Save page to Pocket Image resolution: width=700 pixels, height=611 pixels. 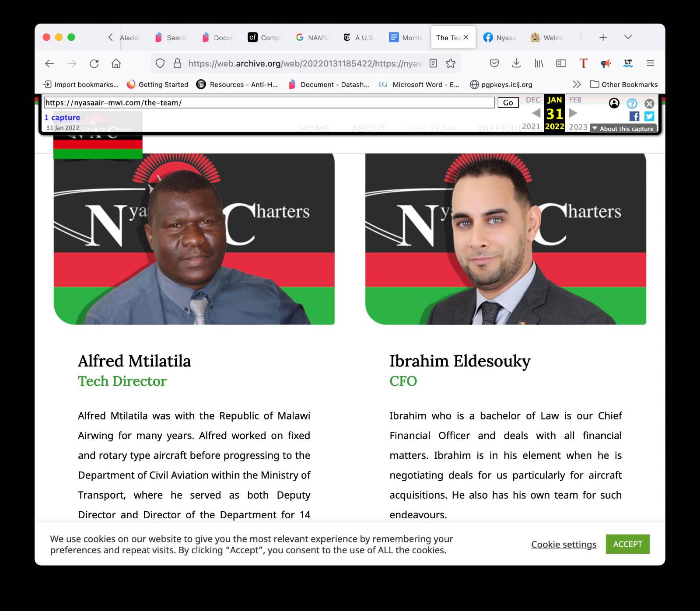click(x=494, y=63)
